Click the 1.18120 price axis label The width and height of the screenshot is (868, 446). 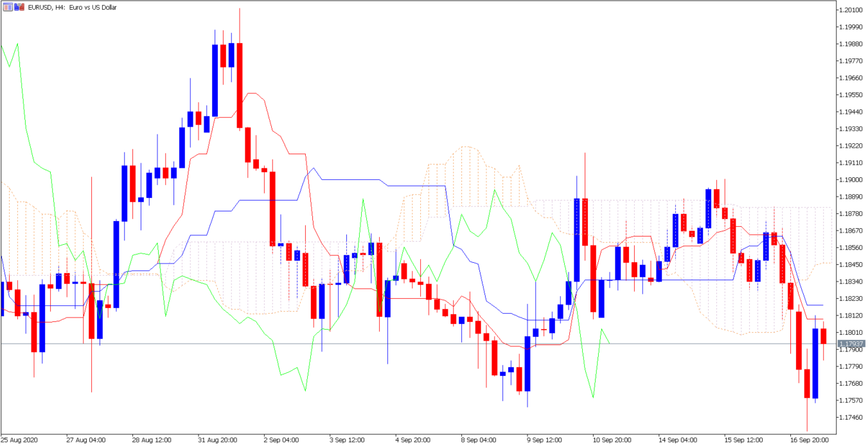click(x=851, y=316)
